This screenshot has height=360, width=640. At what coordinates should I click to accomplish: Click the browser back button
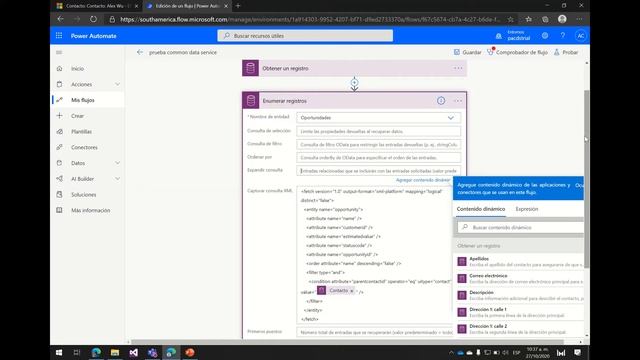tap(60, 19)
